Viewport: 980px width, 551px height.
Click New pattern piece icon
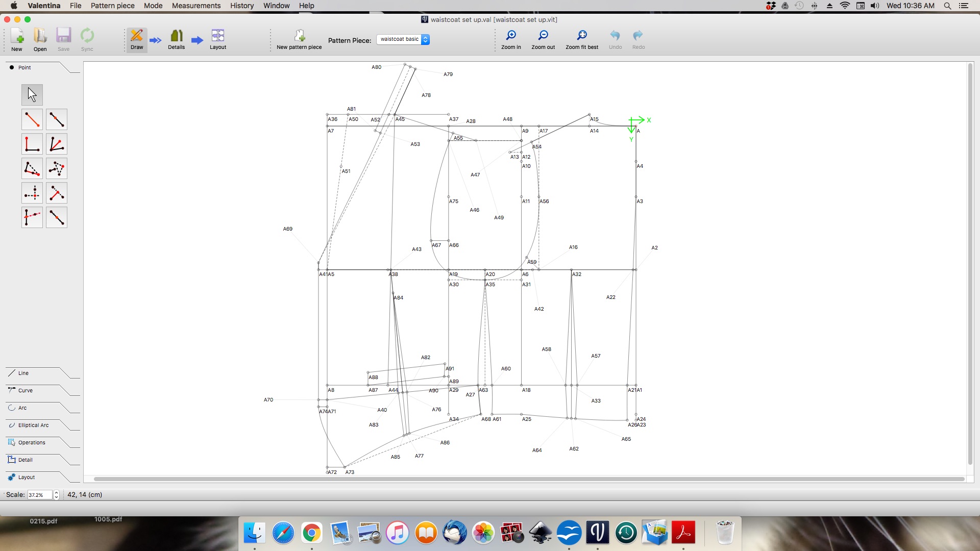click(x=299, y=40)
